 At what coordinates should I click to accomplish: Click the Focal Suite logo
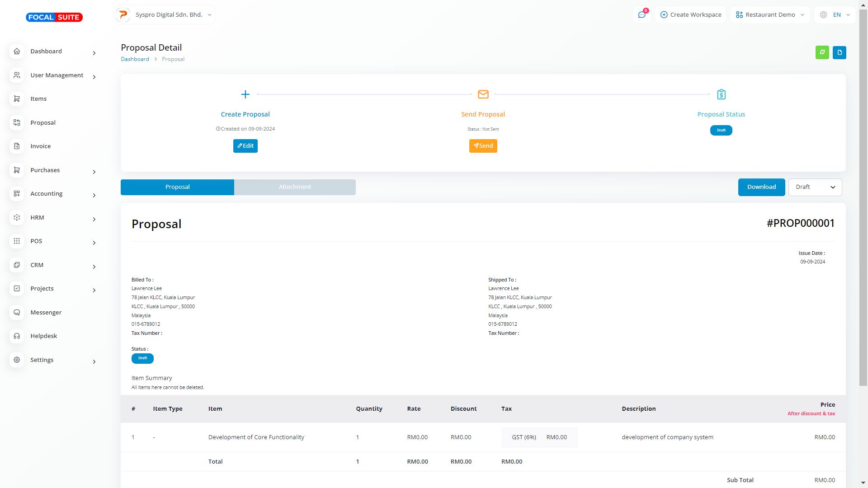(54, 17)
